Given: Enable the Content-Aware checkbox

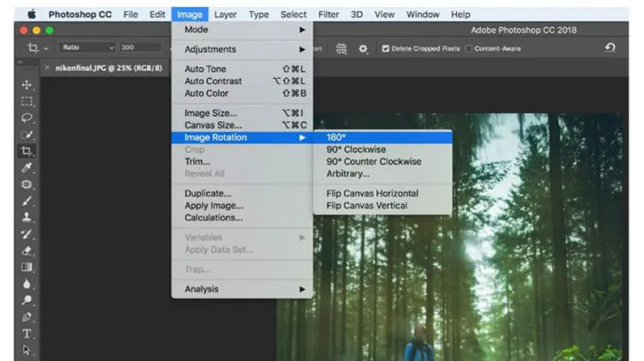Looking at the screenshot, I should click(469, 48).
